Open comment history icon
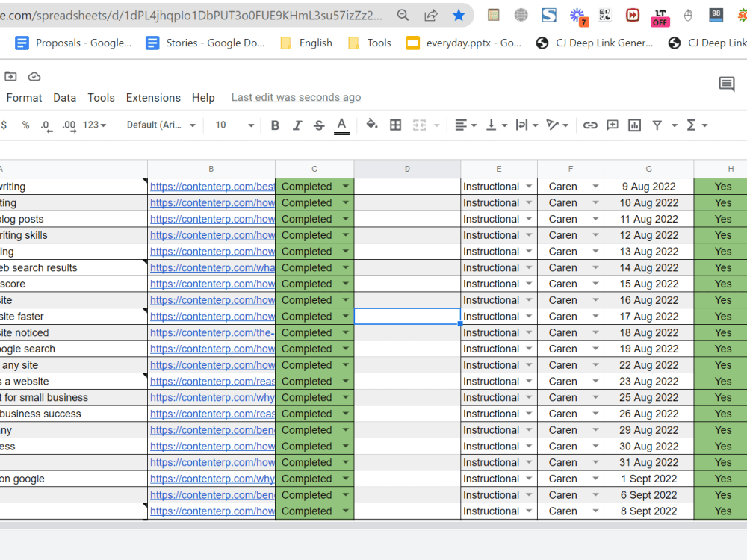This screenshot has height=560, width=747. pos(727,84)
